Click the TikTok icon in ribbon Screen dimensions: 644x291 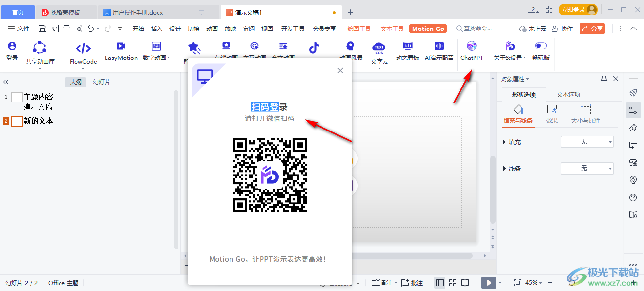(x=314, y=47)
